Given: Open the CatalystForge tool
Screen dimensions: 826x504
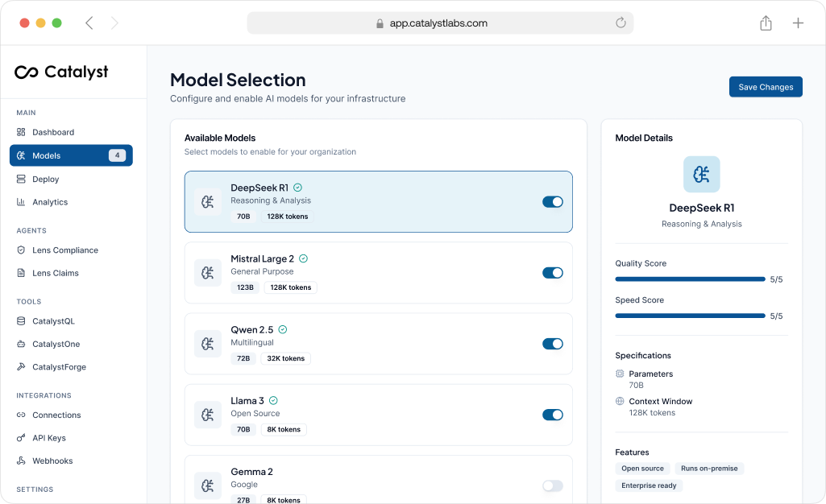Looking at the screenshot, I should [71, 366].
